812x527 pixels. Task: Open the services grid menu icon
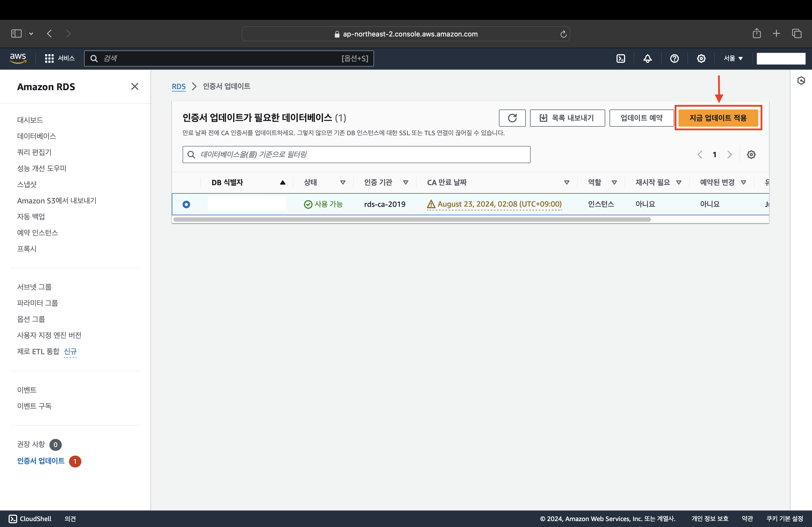coord(49,58)
